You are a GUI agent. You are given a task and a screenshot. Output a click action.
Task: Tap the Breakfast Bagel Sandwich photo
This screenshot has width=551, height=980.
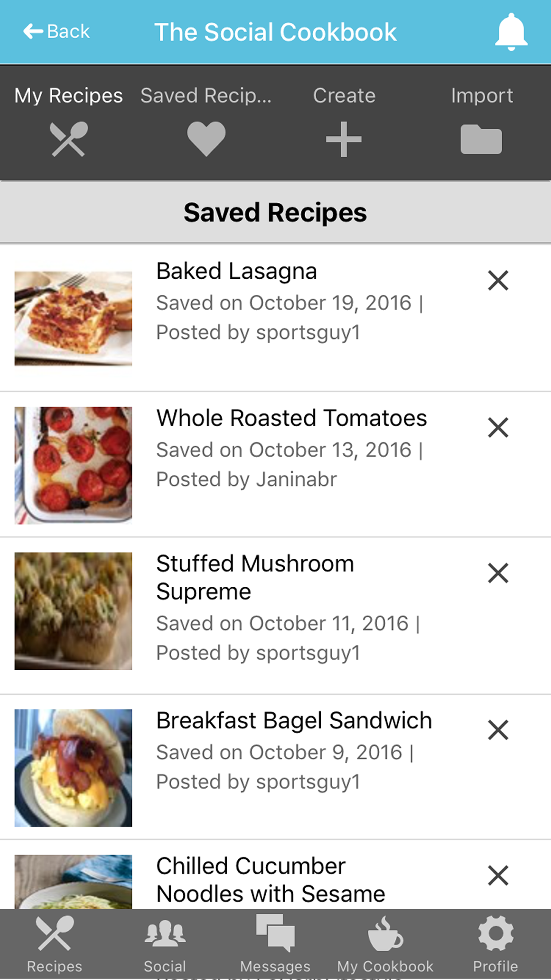tap(73, 768)
